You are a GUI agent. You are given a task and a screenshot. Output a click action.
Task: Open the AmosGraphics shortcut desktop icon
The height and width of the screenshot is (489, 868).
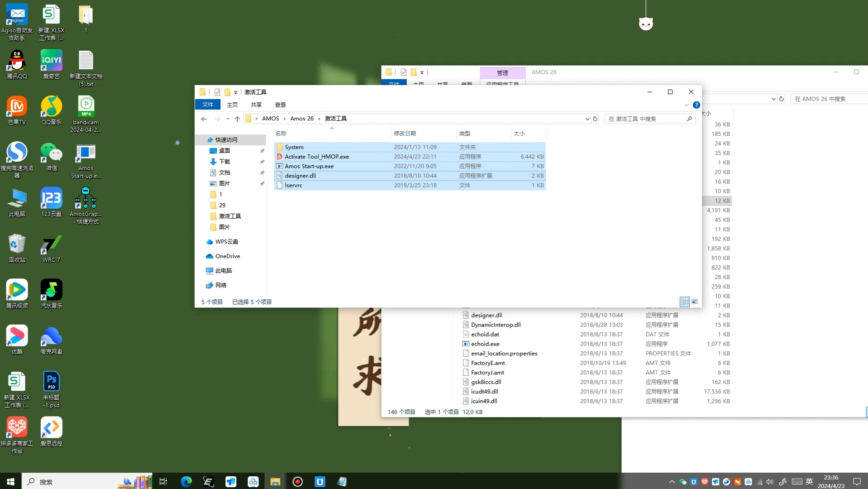(x=86, y=206)
